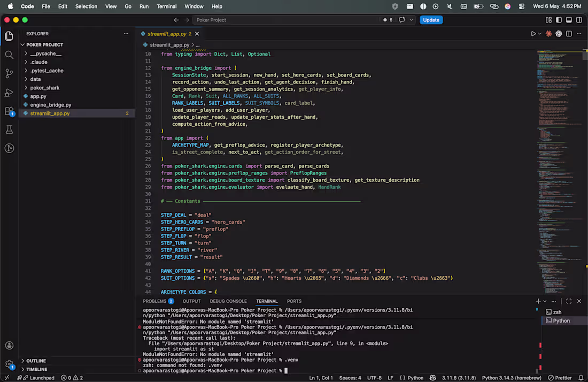
Task: Open the Selection menu
Action: point(86,6)
